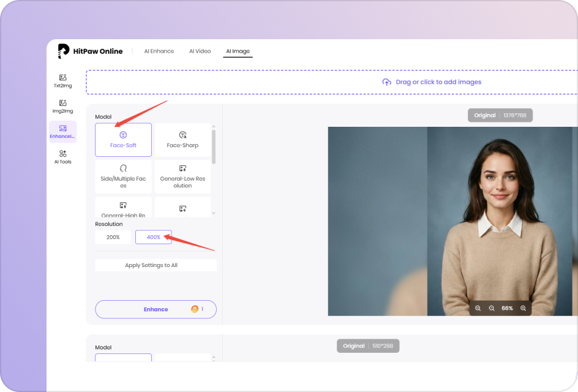The image size is (578, 392).
Task: Pick the General-Low Resolution model
Action: pyautogui.click(x=182, y=176)
